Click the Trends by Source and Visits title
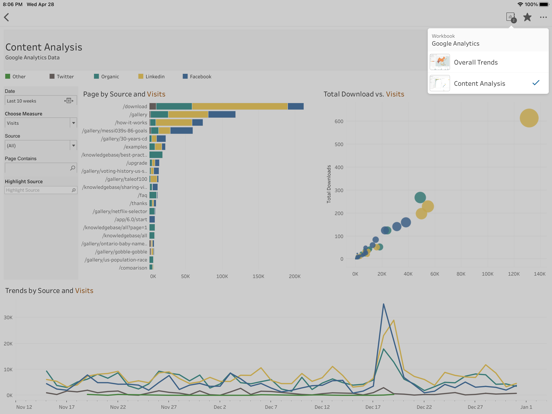Viewport: 552px width, 414px height. click(x=49, y=290)
